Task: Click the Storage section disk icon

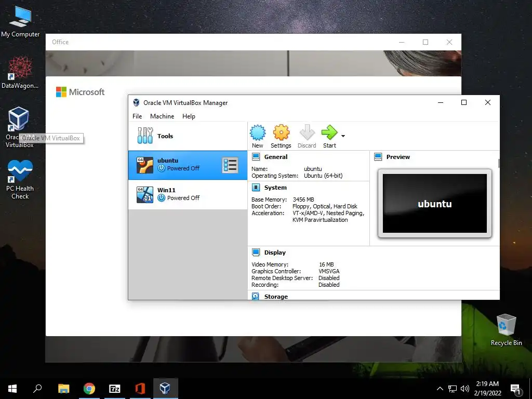Action: coord(256,296)
